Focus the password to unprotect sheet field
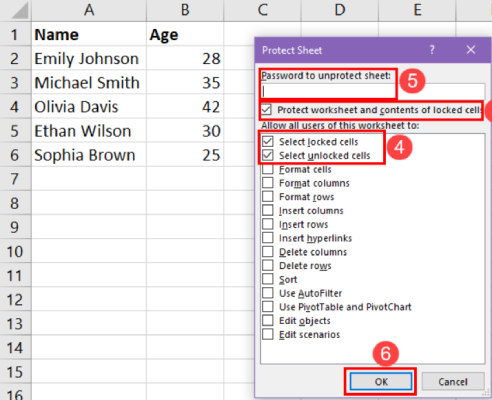 (x=373, y=91)
